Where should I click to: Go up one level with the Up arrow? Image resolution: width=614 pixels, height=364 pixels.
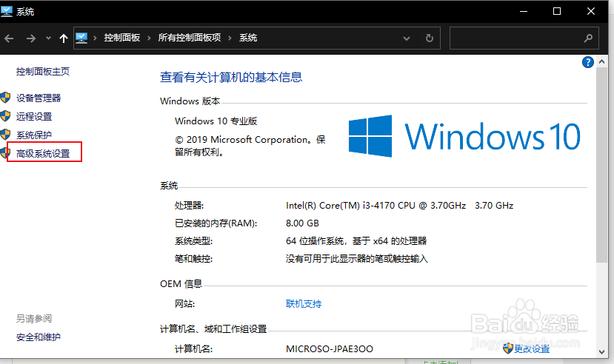point(63,38)
